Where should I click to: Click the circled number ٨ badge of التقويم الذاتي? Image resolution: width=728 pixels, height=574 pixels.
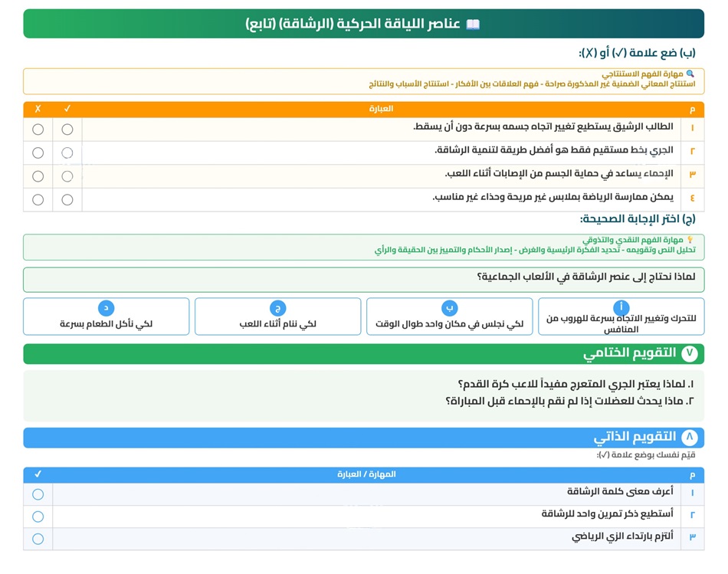690,438
